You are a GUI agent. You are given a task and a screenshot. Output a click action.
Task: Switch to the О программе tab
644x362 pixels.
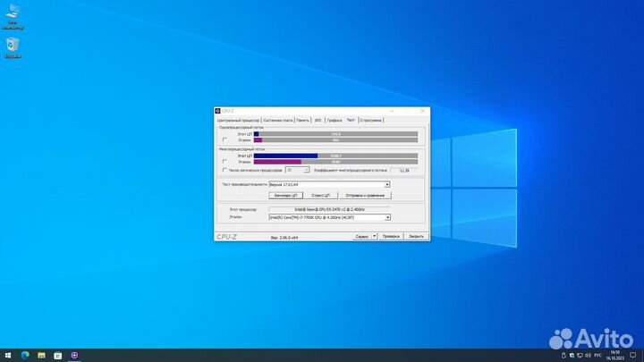(371, 121)
